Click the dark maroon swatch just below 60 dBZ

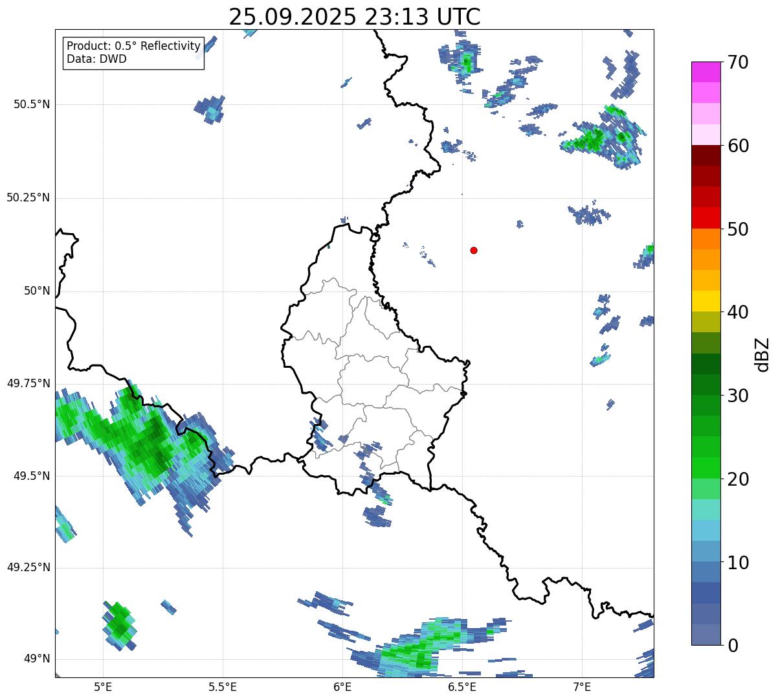point(706,155)
